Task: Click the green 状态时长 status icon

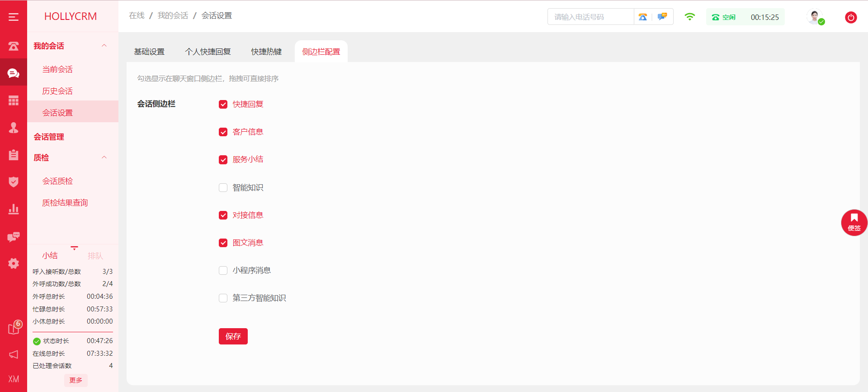Action: point(37,341)
